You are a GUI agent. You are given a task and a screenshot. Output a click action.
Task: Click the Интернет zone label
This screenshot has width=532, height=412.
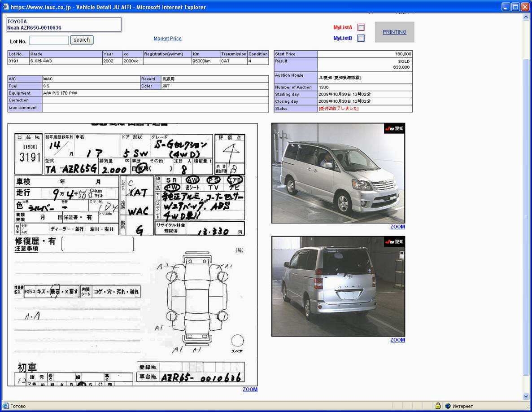(463, 406)
